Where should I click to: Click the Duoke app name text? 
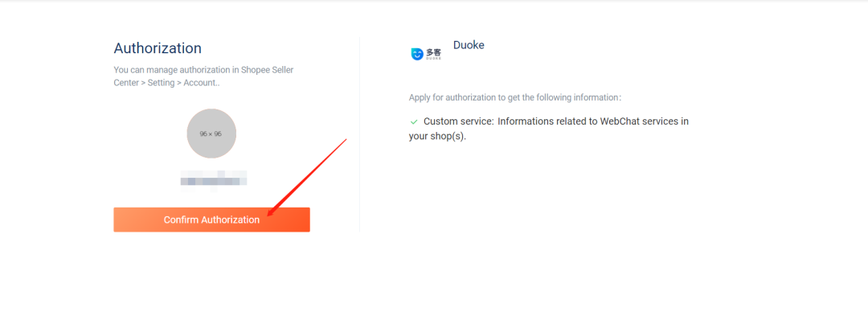click(469, 45)
